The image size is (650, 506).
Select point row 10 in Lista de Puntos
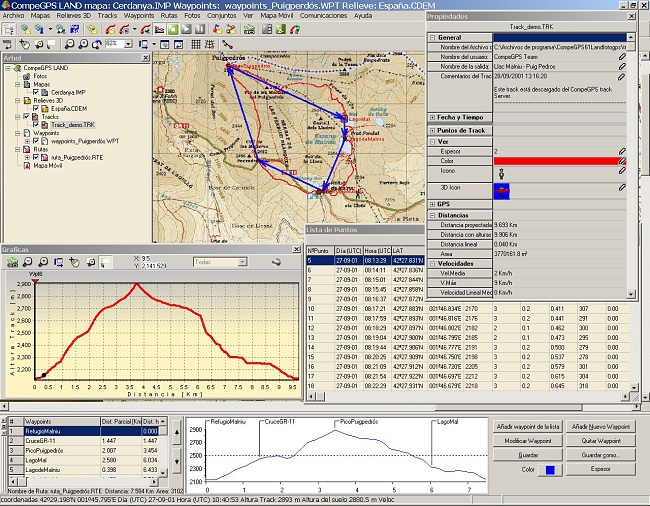click(468, 309)
